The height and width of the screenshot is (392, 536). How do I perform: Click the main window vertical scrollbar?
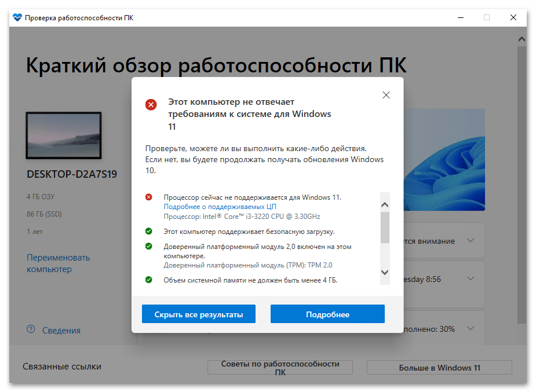tap(522, 184)
